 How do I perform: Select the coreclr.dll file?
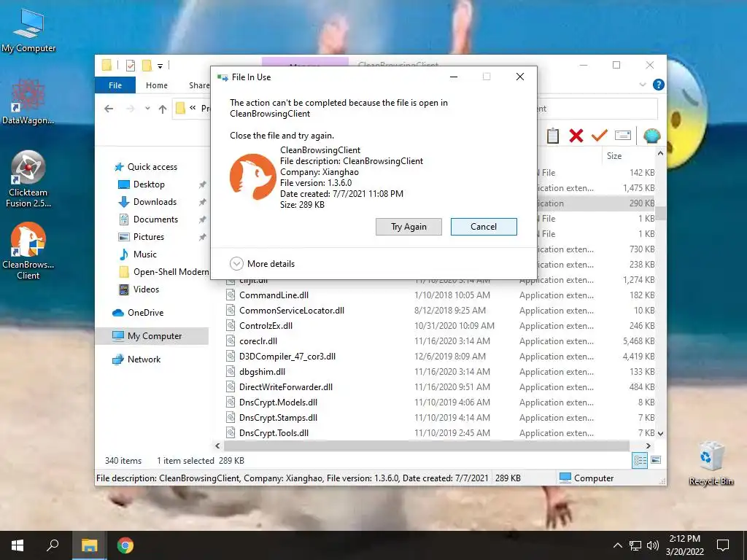[258, 341]
